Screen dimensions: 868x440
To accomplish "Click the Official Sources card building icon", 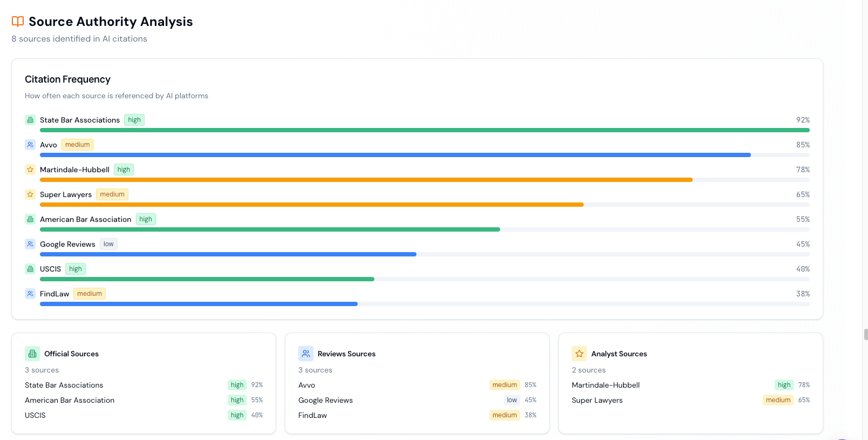I will (x=32, y=354).
